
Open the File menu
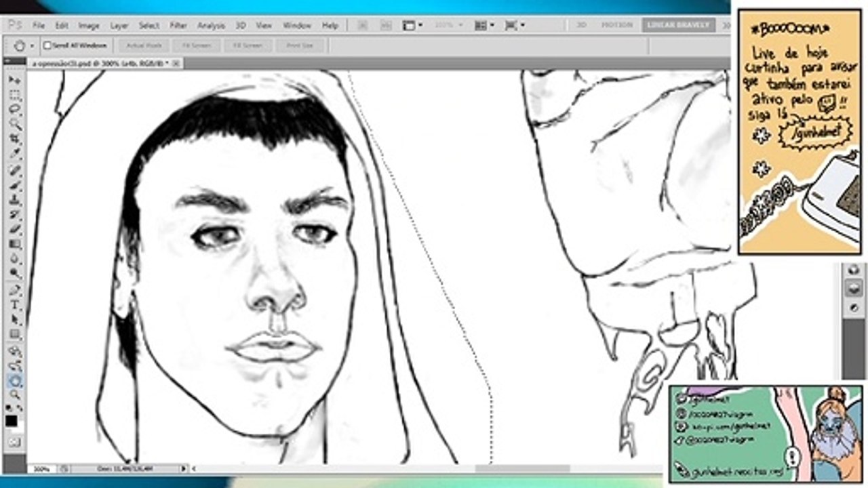pos(39,25)
